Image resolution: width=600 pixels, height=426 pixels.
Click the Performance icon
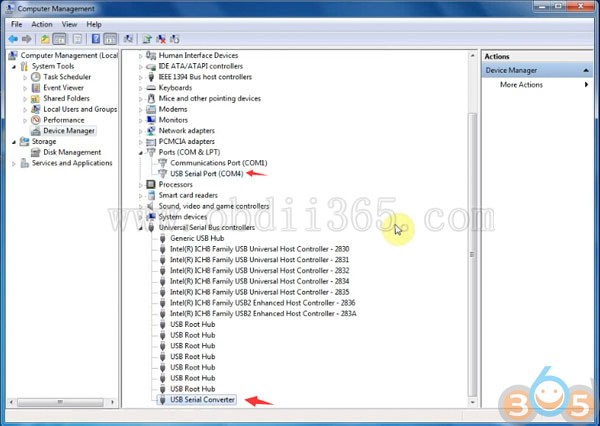pyautogui.click(x=36, y=120)
